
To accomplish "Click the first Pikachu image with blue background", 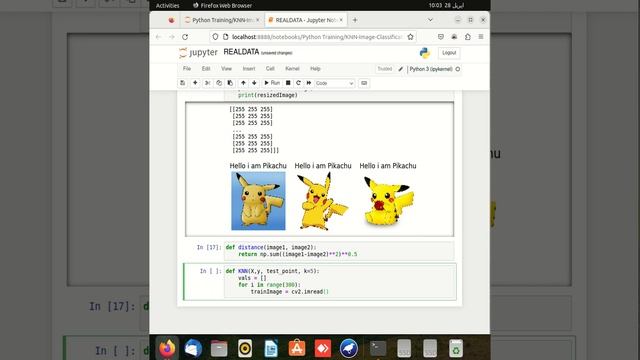I will coord(258,201).
